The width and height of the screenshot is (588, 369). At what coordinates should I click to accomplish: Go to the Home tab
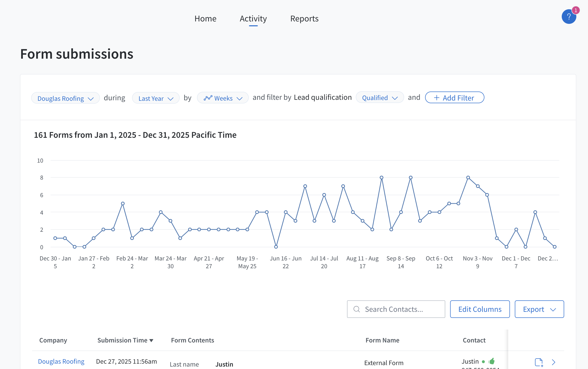(205, 18)
